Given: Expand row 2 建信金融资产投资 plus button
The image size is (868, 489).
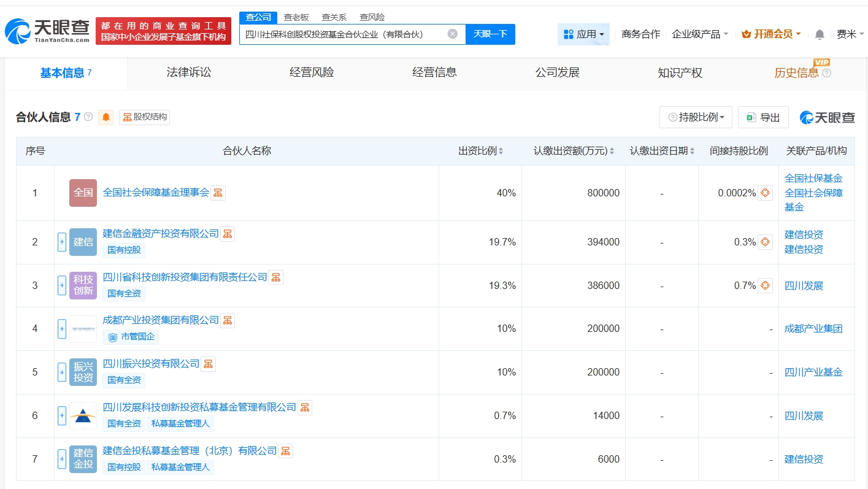Looking at the screenshot, I should [x=61, y=242].
